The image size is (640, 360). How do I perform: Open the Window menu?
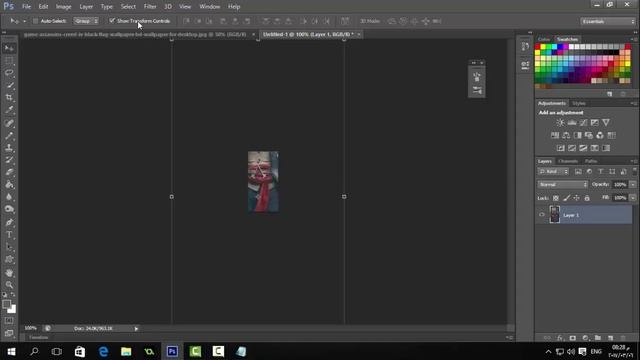209,7
